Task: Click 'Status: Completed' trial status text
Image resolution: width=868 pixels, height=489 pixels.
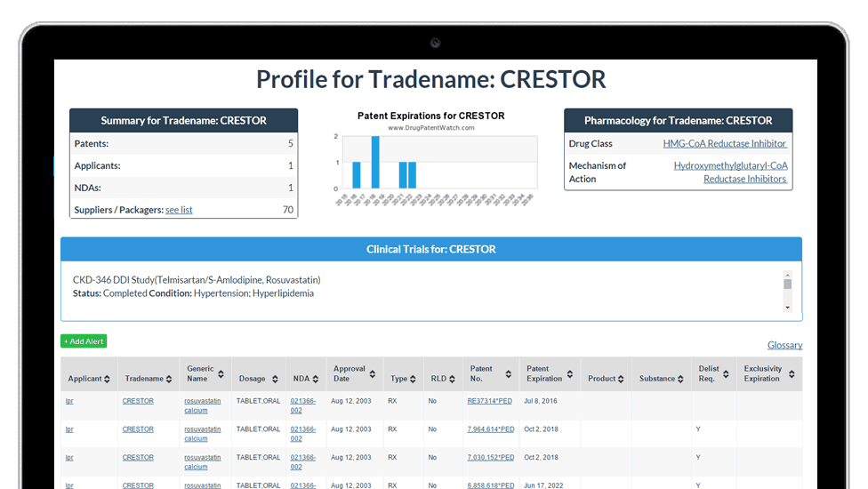Action: [109, 293]
